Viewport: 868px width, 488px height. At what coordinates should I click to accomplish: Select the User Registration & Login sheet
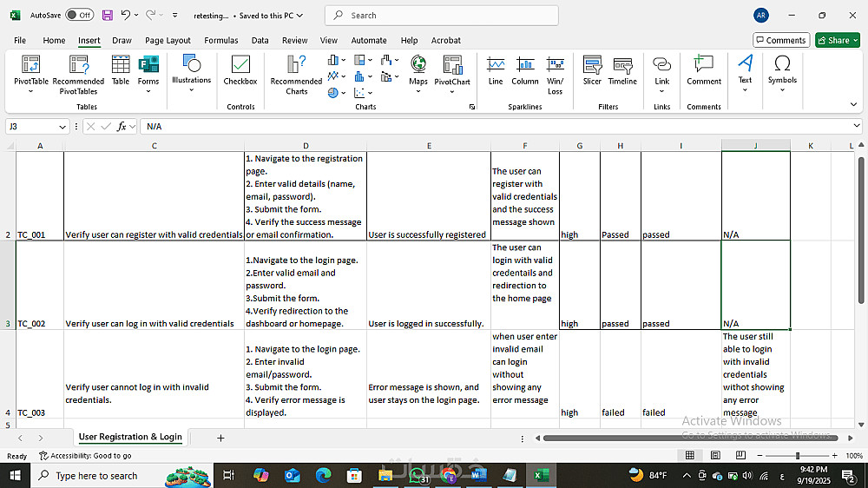(130, 437)
